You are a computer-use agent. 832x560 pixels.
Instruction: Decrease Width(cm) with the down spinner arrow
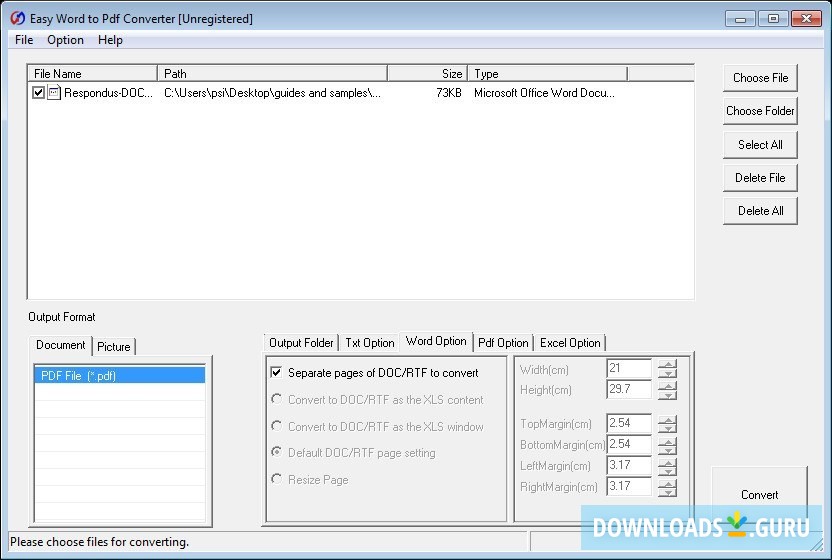[668, 374]
